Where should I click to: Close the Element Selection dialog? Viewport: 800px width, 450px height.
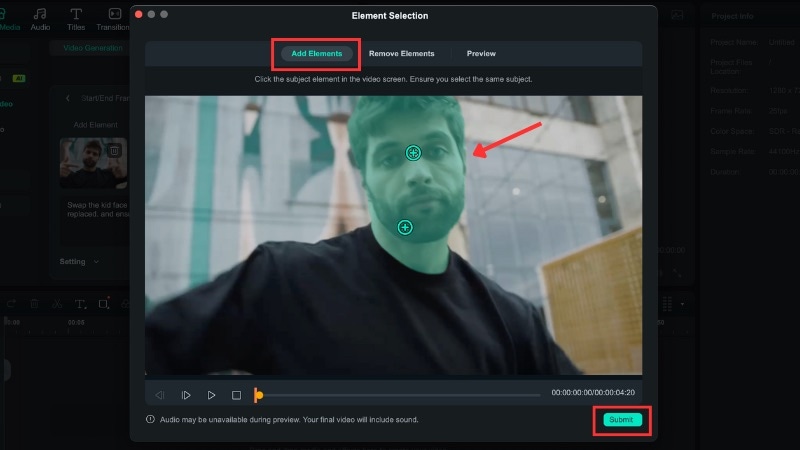click(138, 14)
